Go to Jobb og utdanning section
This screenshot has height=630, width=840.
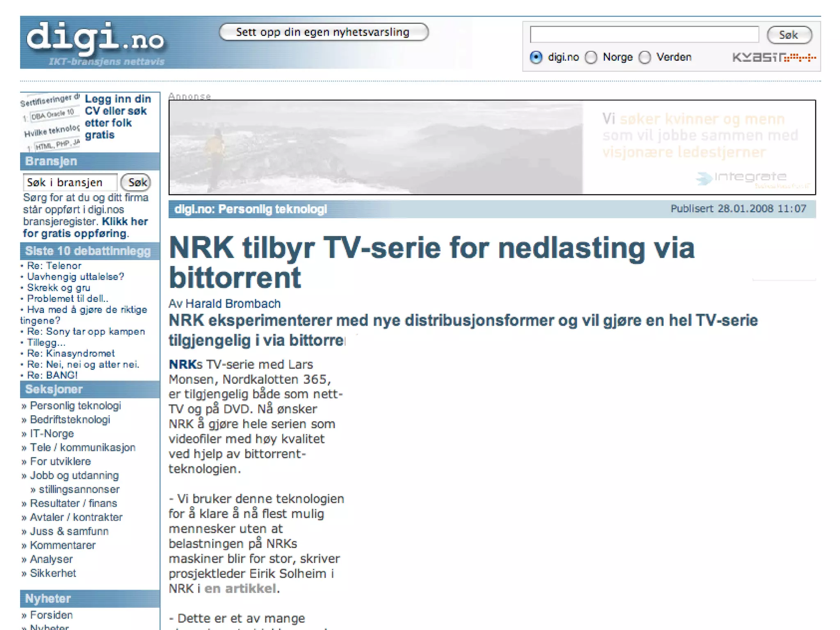click(74, 475)
